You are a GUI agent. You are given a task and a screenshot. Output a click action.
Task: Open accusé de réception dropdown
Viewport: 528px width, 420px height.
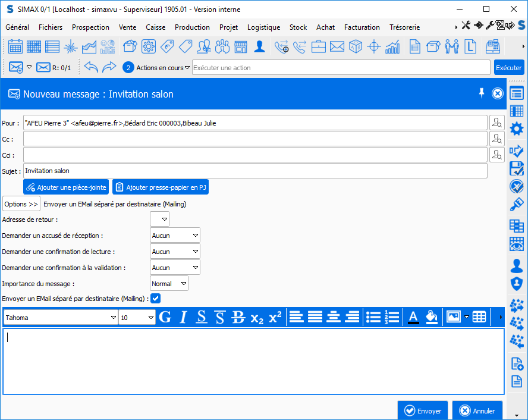pos(195,236)
